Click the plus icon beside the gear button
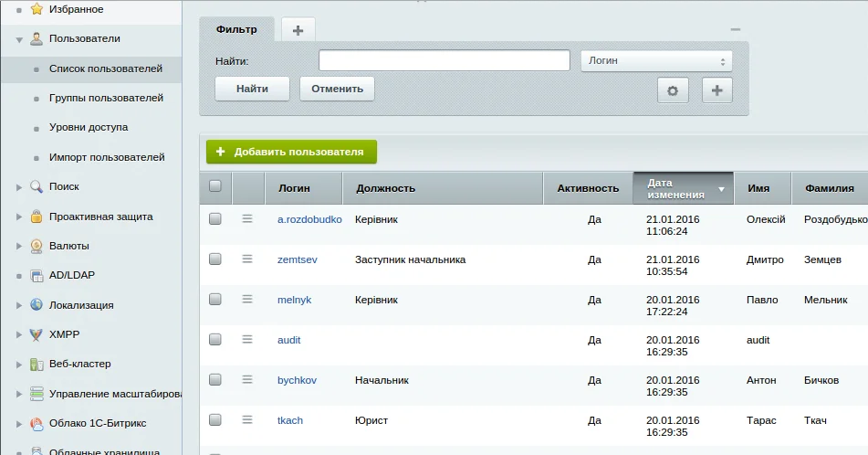This screenshot has width=868, height=455. tap(716, 90)
